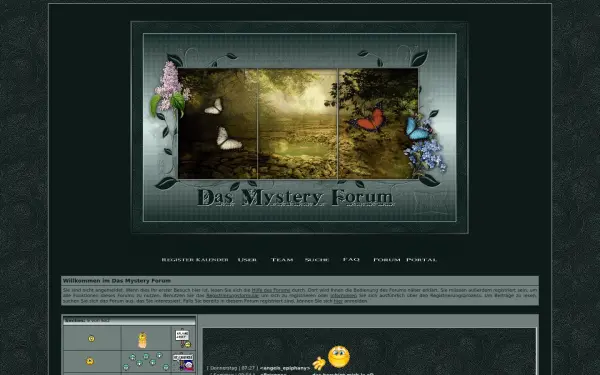Pick the small yellow smiley in first row

91,338
